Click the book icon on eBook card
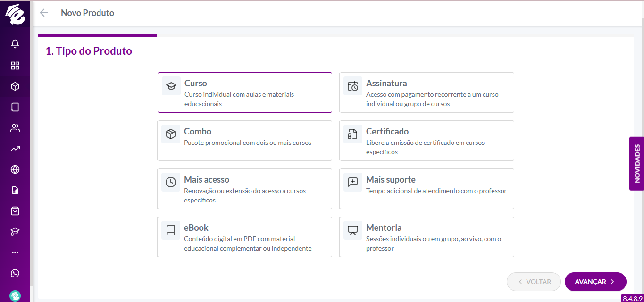This screenshot has width=644, height=302. [x=171, y=230]
